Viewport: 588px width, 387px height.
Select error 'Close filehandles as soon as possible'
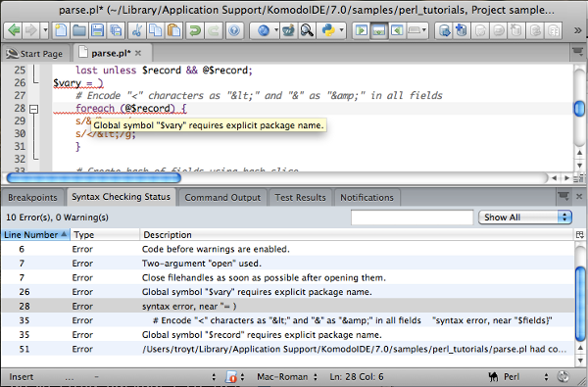[287, 277]
